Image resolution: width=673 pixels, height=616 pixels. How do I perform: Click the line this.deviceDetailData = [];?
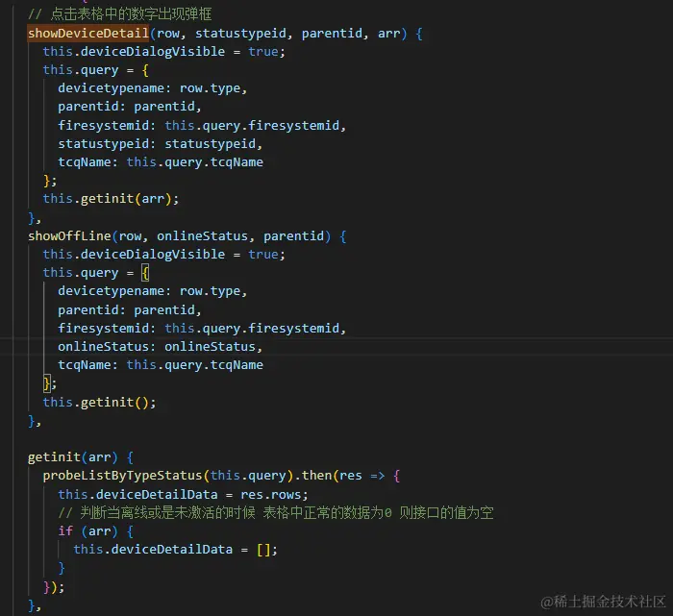point(176,550)
